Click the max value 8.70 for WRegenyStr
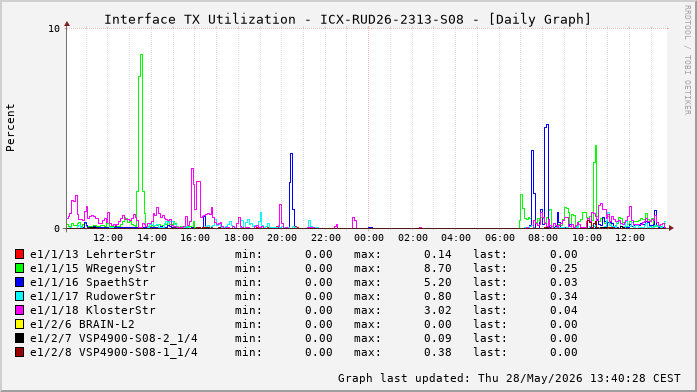 [437, 268]
